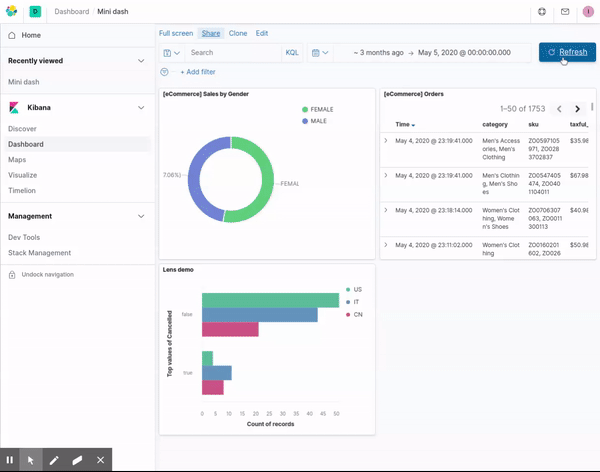Screen dimensions: 600x472
Task: Click the lock icon for undock navigation
Action: click(12, 274)
